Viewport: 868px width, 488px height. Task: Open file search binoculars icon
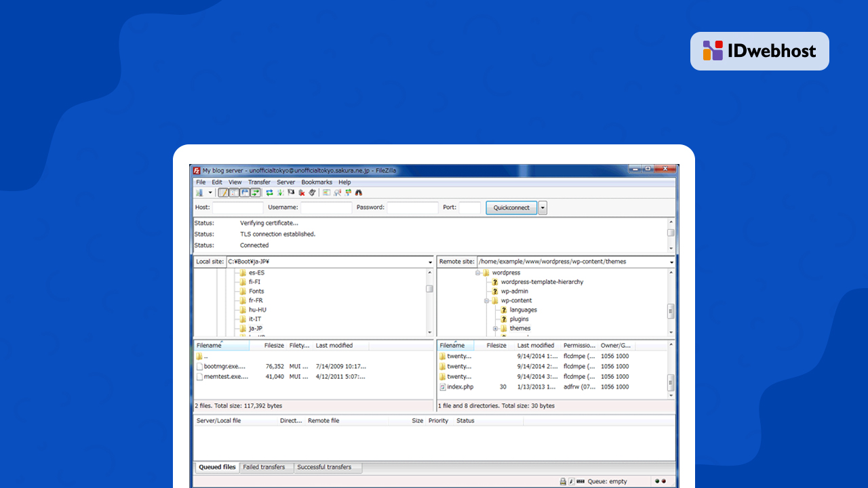[359, 192]
